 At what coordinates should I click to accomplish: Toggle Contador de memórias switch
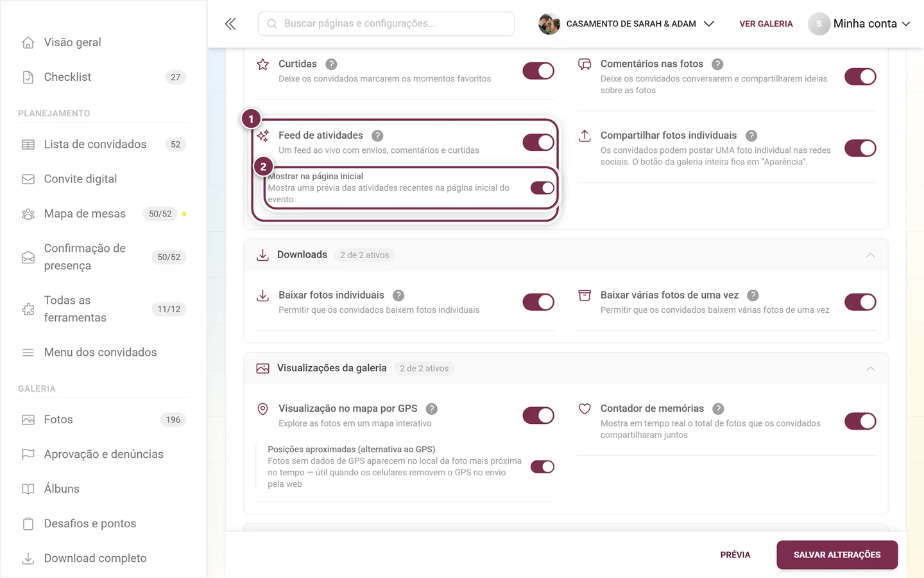[x=860, y=421]
